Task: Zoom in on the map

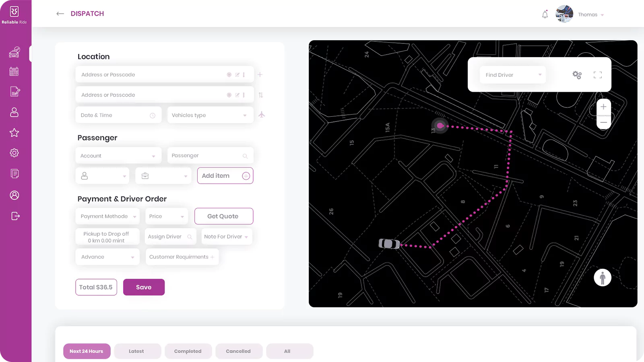Action: [x=603, y=107]
